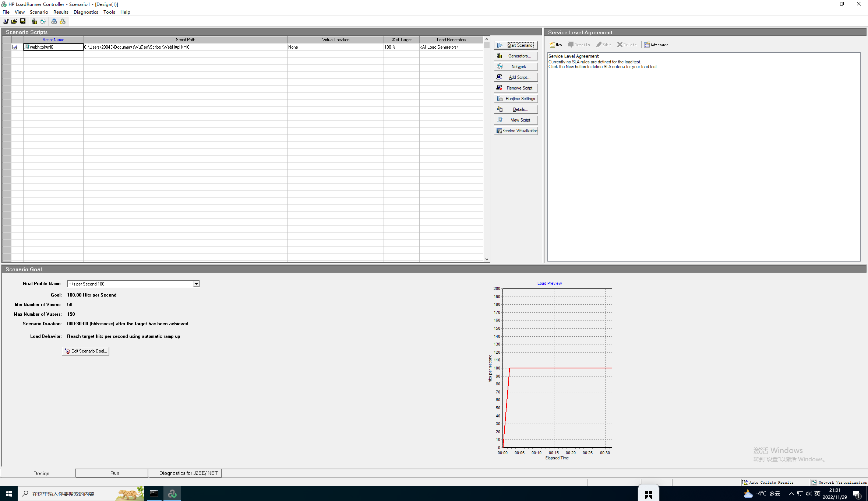This screenshot has height=501, width=868.
Task: Click the blue rings toolbar icon
Action: [x=54, y=21]
